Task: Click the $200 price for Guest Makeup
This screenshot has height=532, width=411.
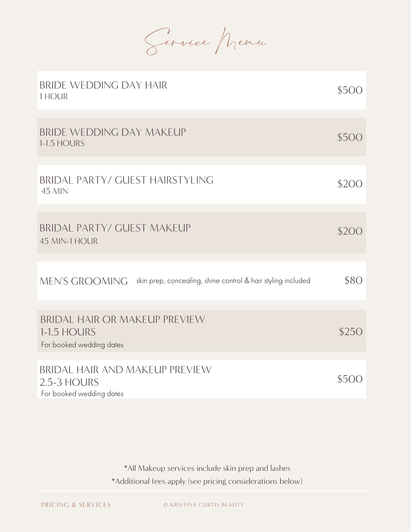Action: click(350, 231)
